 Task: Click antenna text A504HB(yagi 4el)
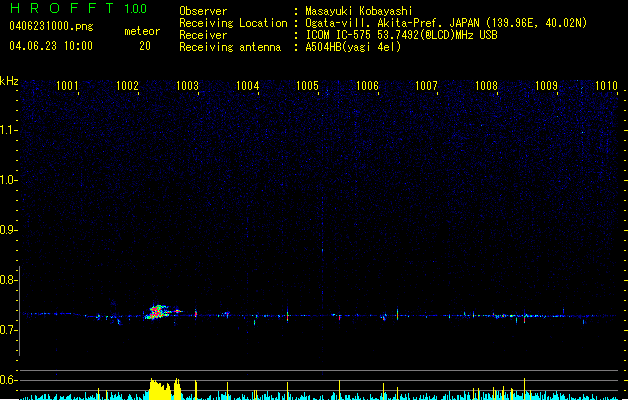point(353,47)
